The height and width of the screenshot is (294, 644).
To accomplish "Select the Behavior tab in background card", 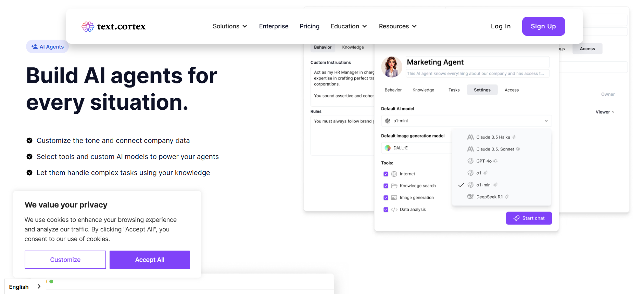I will [323, 47].
